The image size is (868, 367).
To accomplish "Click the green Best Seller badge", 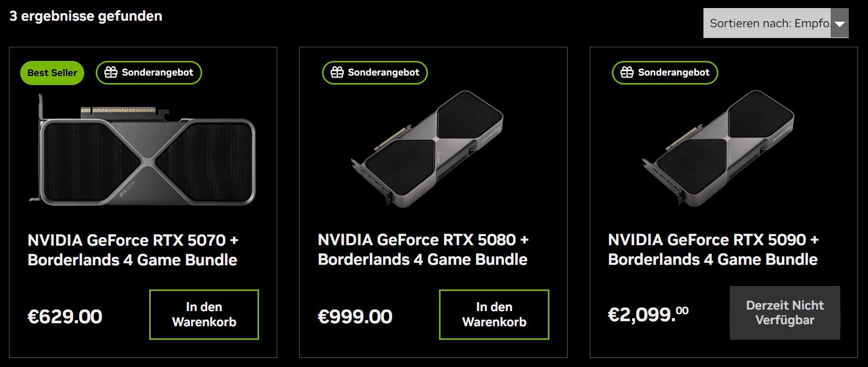I will [52, 73].
